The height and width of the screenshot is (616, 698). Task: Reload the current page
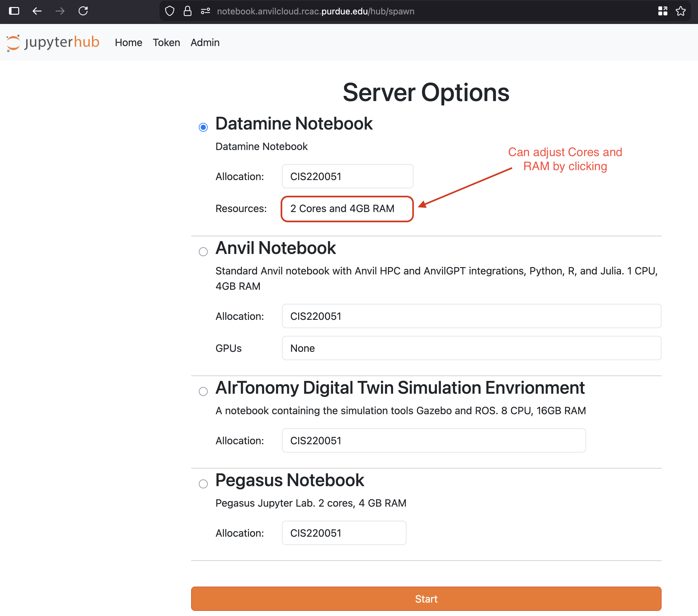(83, 11)
